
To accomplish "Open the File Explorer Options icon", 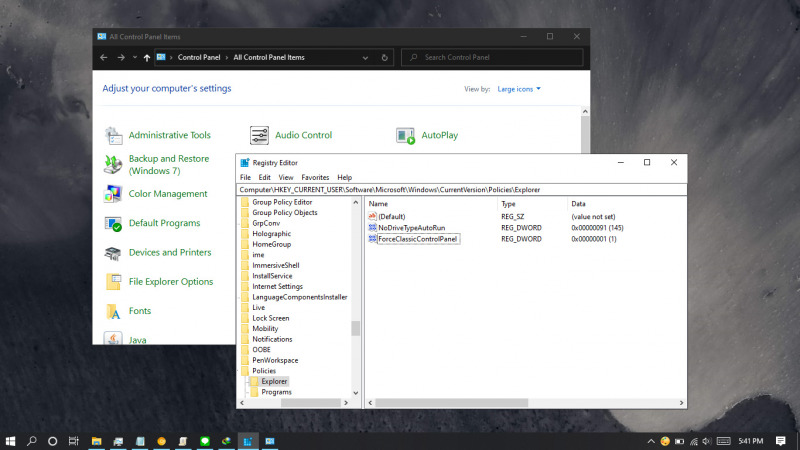I will [113, 282].
